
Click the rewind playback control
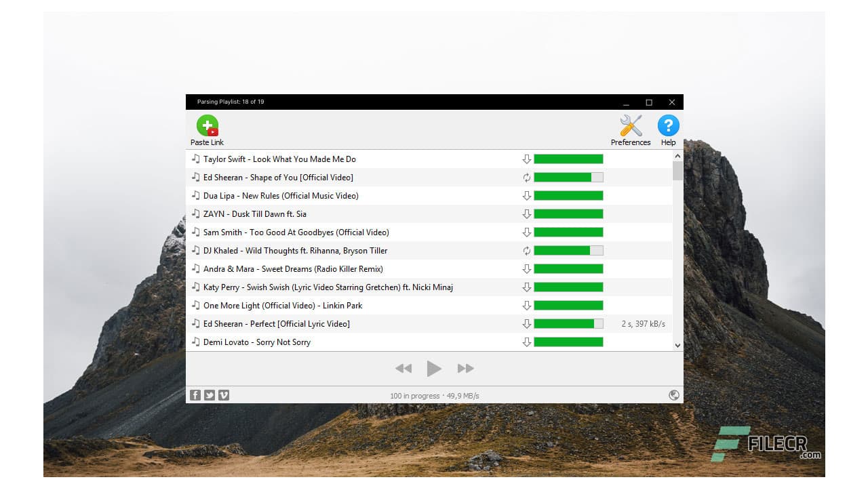point(403,368)
